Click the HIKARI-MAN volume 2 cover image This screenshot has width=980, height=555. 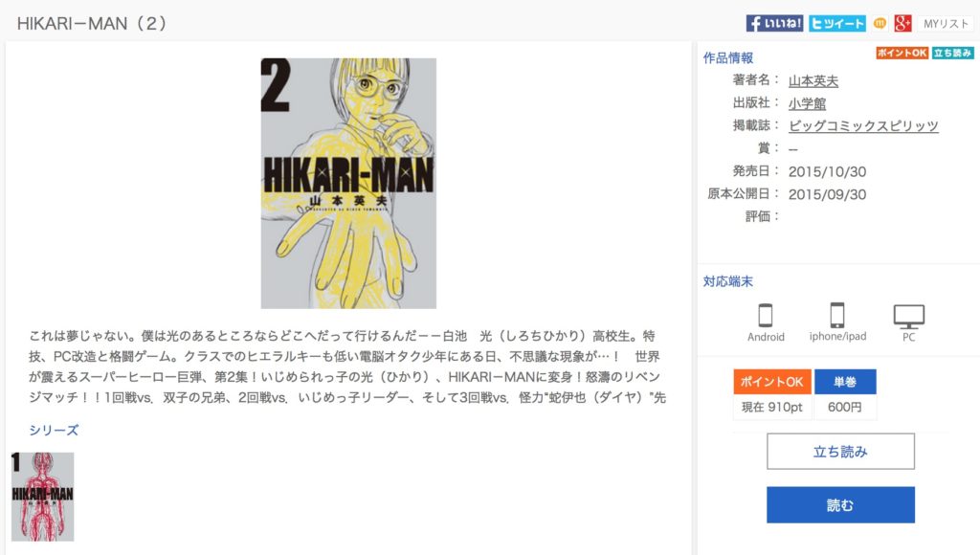click(x=348, y=183)
